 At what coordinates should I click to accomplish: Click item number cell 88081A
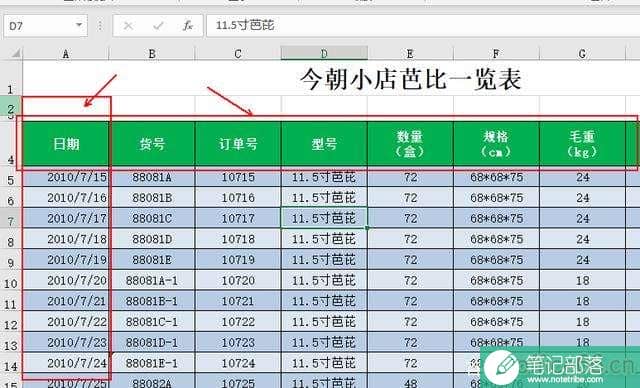[x=152, y=177]
